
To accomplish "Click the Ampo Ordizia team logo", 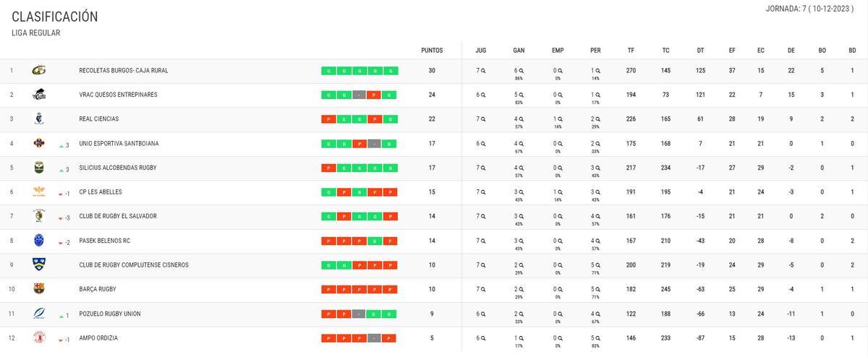I will pyautogui.click(x=39, y=337).
